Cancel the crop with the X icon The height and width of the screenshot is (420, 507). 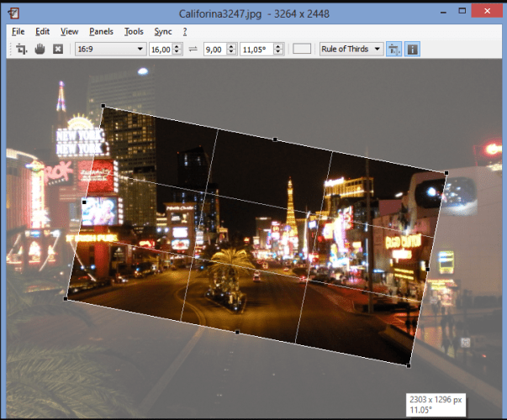pyautogui.click(x=57, y=50)
